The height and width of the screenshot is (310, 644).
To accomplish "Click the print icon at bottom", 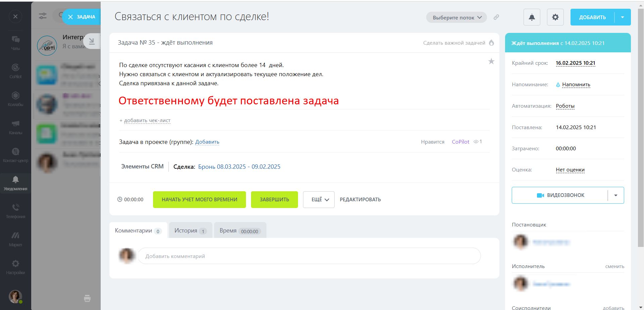I will [x=87, y=298].
